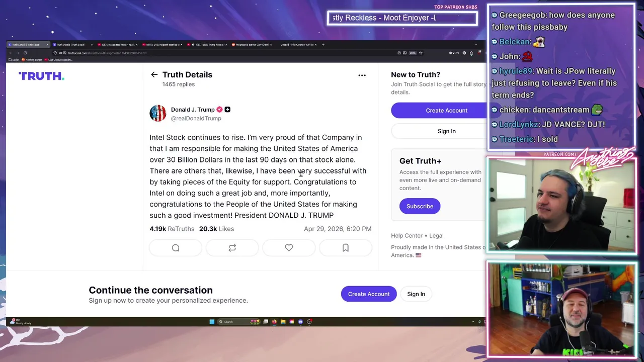Show hidden system tray icons chevron

[473, 322]
